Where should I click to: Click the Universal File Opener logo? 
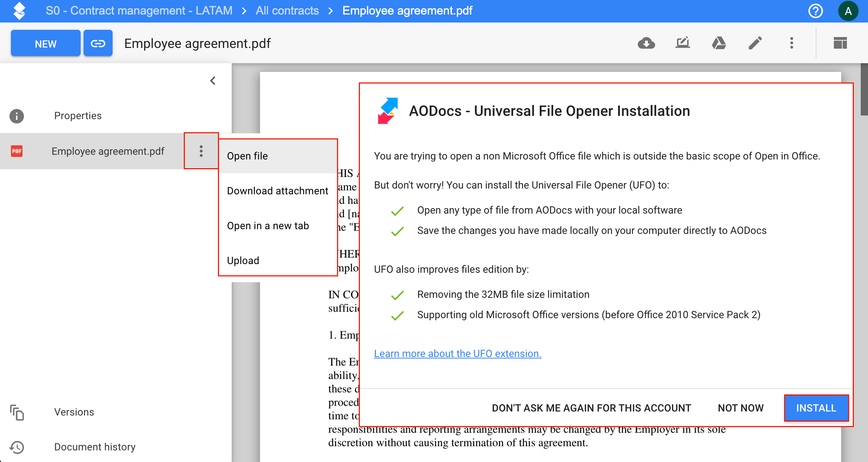point(388,111)
